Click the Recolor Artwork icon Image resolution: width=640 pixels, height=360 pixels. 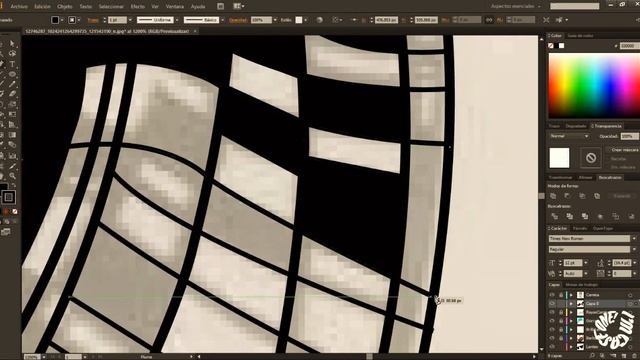[x=319, y=20]
